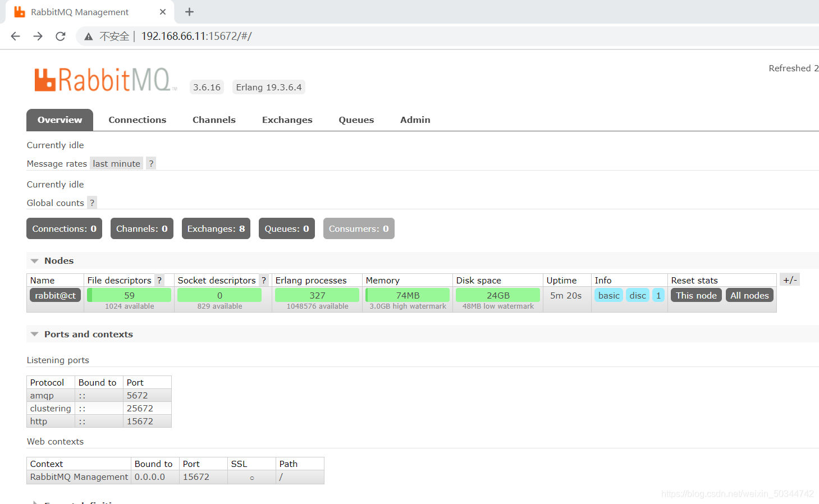Click the Erlang 19.3.6.4 label
The image size is (819, 504).
(269, 87)
